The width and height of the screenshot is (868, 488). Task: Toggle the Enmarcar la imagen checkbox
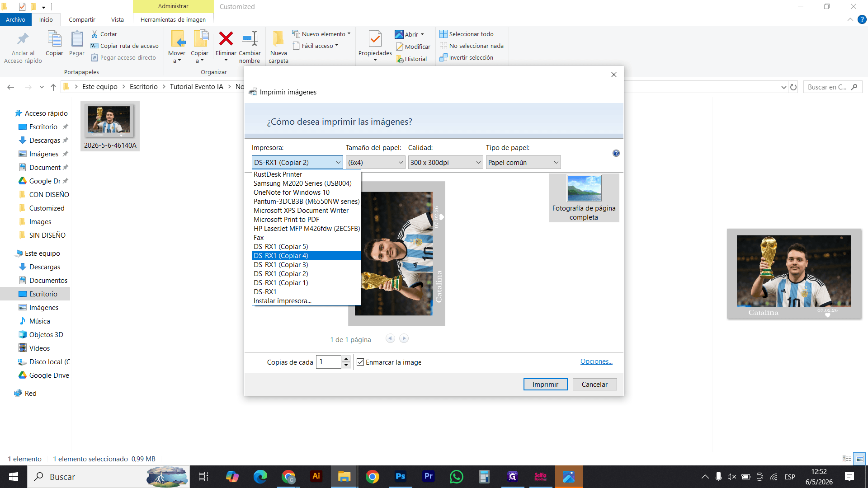360,362
